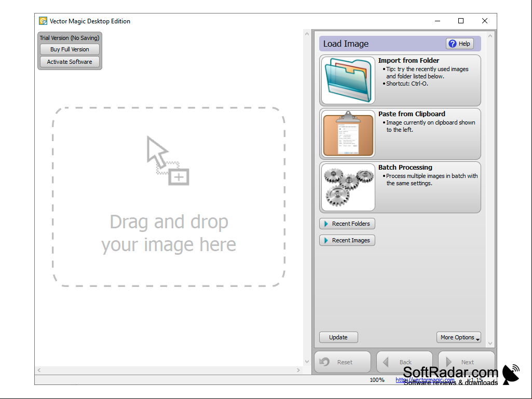The image size is (532, 399).
Task: Open the More Options dropdown
Action: (x=459, y=337)
